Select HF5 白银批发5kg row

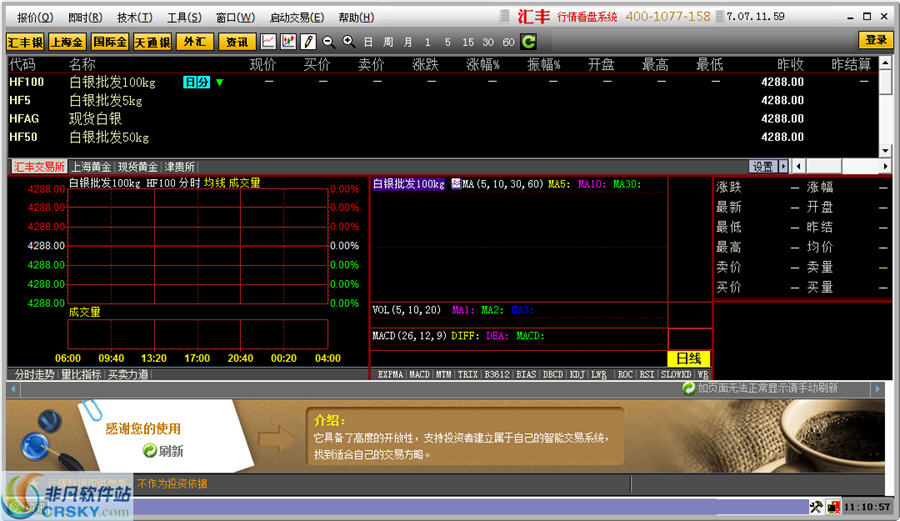pyautogui.click(x=442, y=100)
